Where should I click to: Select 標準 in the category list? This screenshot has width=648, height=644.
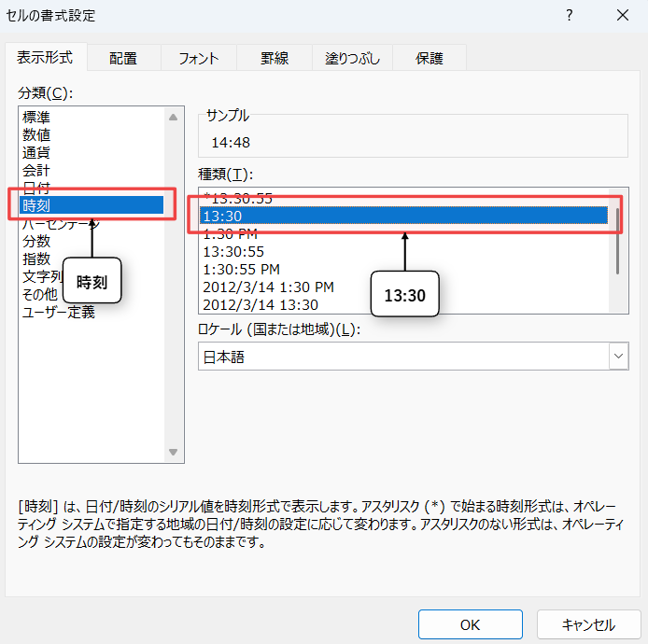(x=36, y=117)
